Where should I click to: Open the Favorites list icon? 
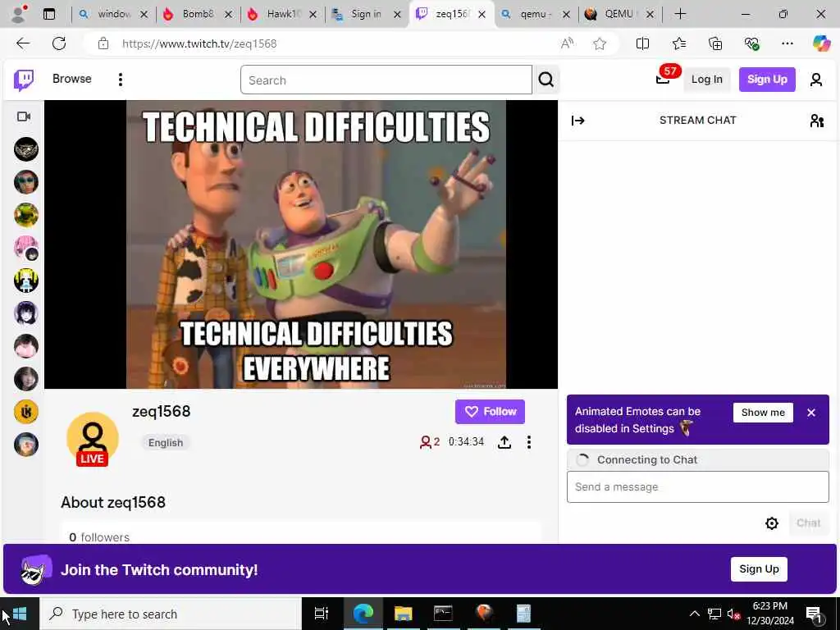pyautogui.click(x=678, y=44)
